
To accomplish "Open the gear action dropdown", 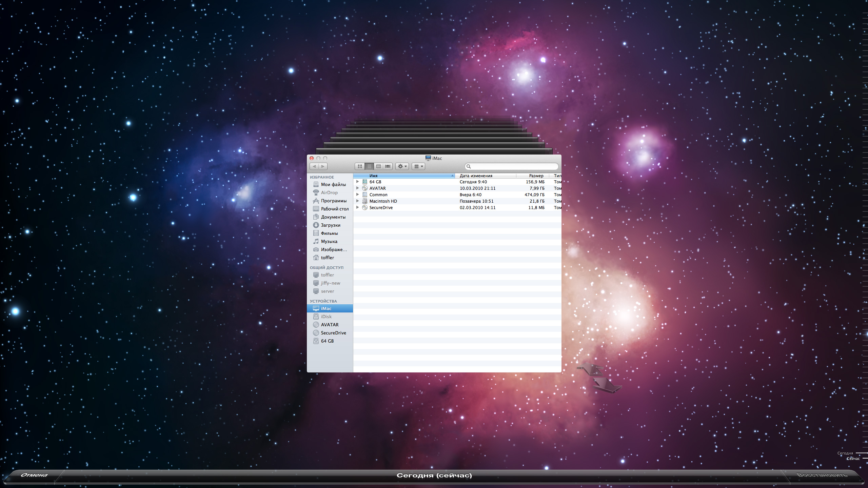I will (402, 166).
